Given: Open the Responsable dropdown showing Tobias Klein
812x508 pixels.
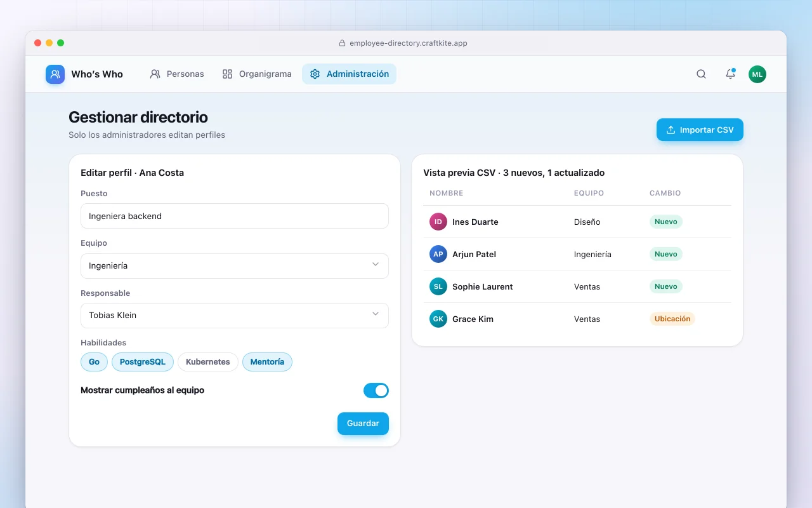Looking at the screenshot, I should [x=235, y=316].
